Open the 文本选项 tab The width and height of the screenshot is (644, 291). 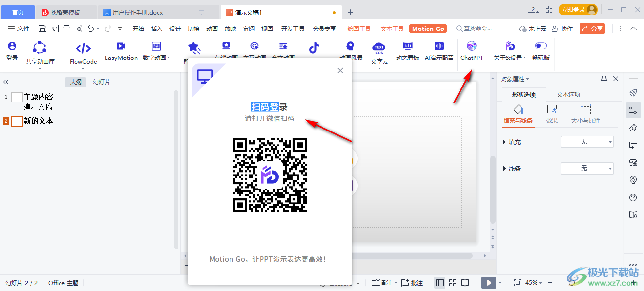[x=568, y=94]
